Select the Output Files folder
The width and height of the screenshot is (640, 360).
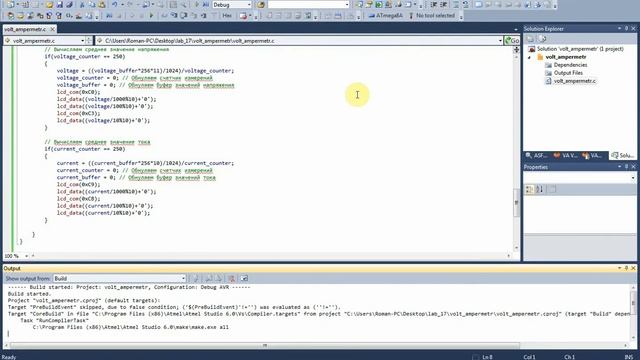(x=568, y=73)
